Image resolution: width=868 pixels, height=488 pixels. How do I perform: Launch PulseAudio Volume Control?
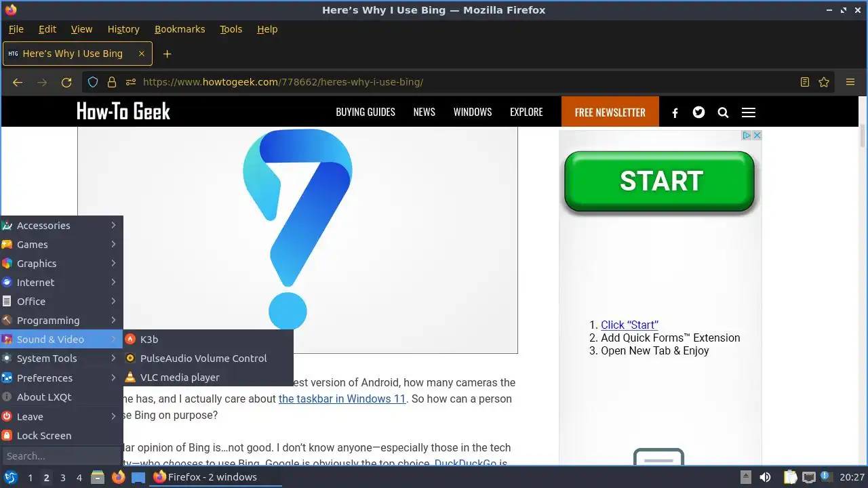click(x=208, y=359)
